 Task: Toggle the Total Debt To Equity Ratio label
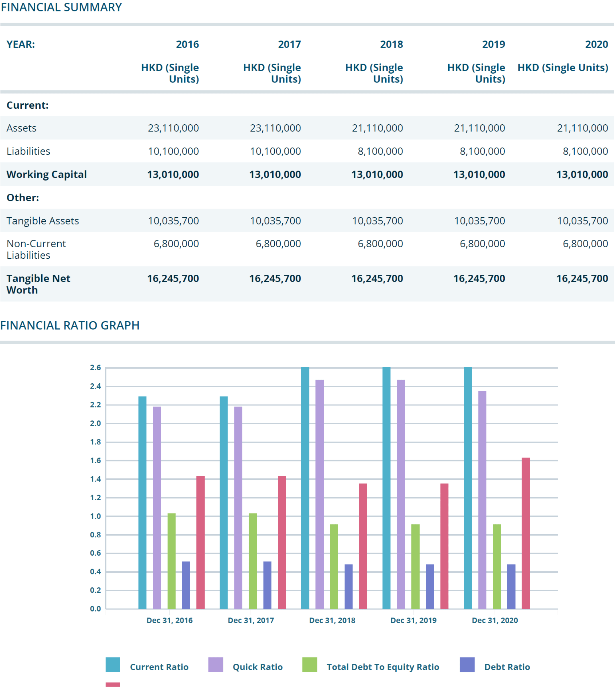383,667
